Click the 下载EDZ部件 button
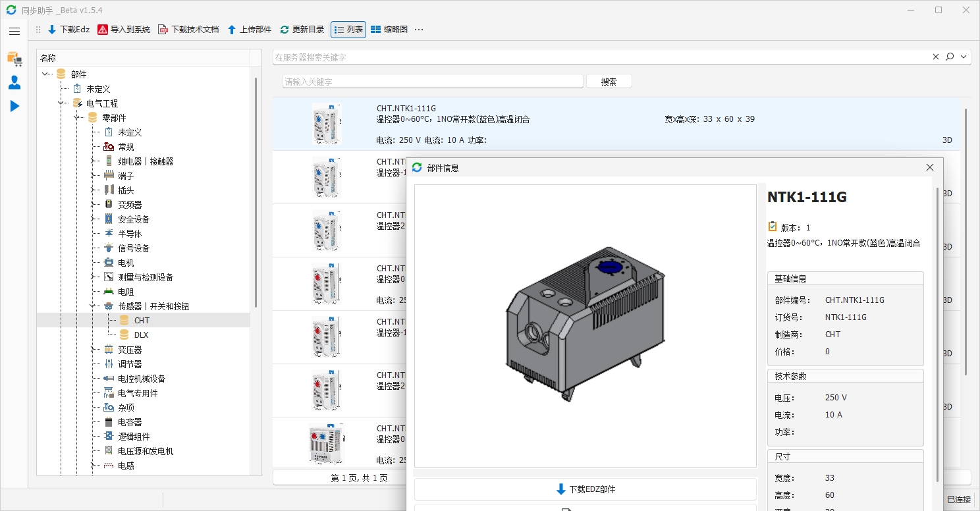Image resolution: width=980 pixels, height=511 pixels. (x=585, y=489)
